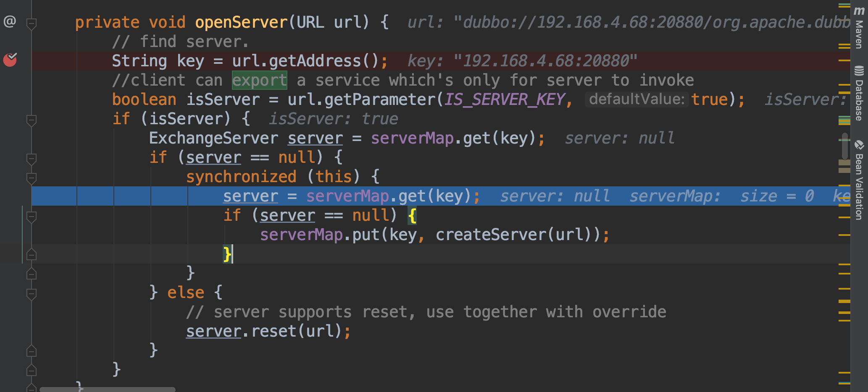The image size is (868, 392).
Task: Click 'serverMap' on the highlighted execution line
Action: 347,196
